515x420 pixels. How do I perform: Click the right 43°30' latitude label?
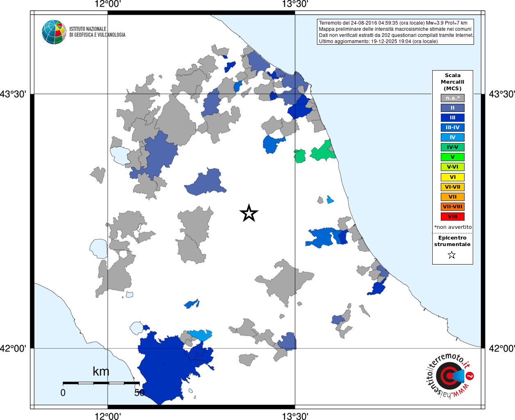(x=501, y=94)
